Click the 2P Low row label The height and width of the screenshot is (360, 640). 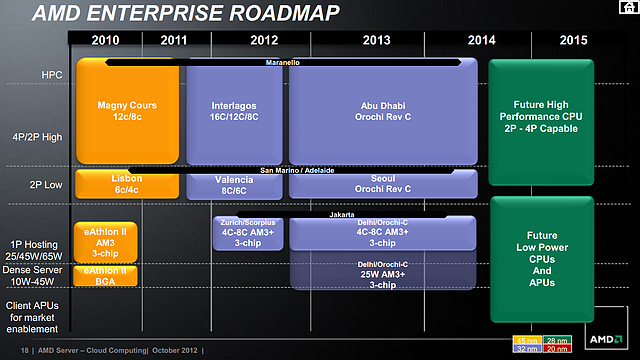46,185
